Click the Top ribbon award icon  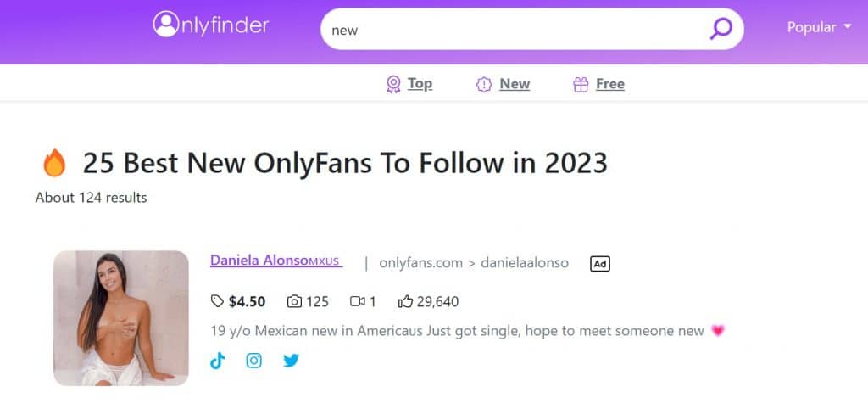[x=393, y=84]
